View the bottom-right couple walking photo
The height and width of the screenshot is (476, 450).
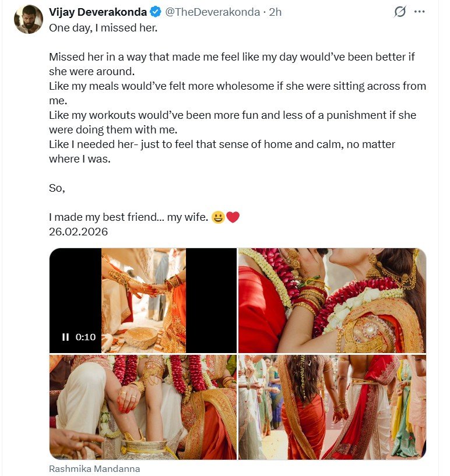[x=332, y=407]
